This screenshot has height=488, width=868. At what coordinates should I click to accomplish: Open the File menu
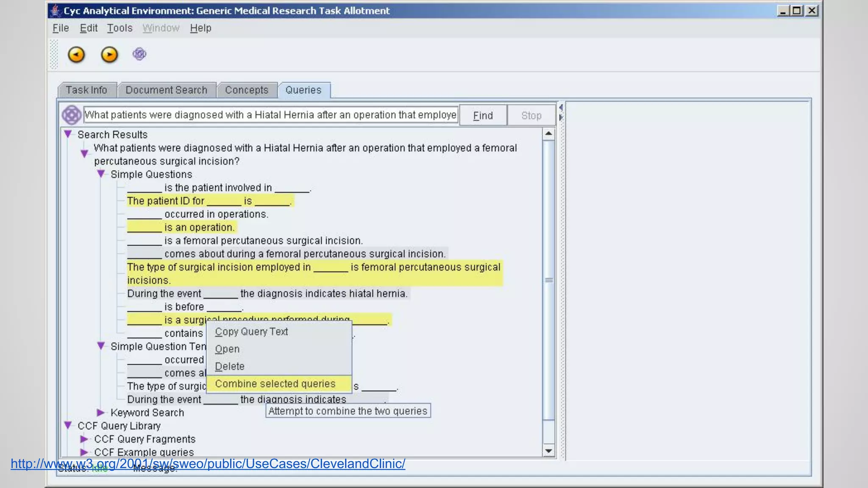(x=61, y=28)
